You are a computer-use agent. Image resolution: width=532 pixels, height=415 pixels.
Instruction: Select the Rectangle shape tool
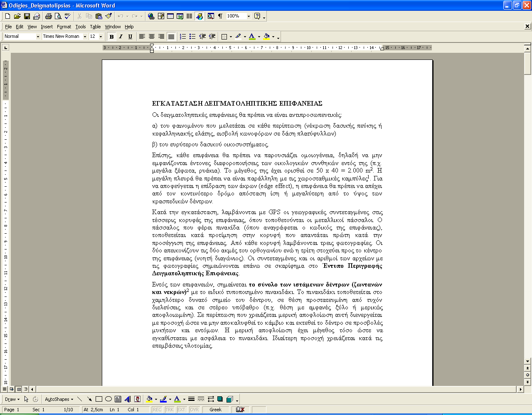click(x=99, y=399)
